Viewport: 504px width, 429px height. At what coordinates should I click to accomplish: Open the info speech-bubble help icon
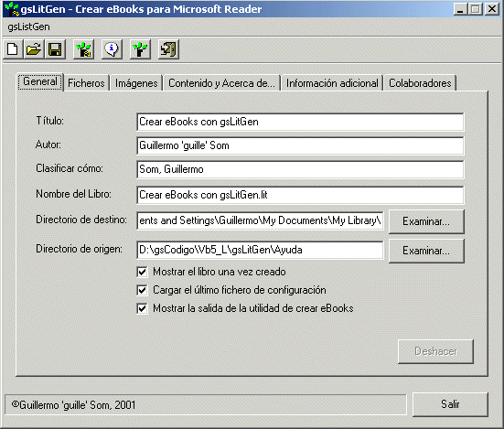112,49
